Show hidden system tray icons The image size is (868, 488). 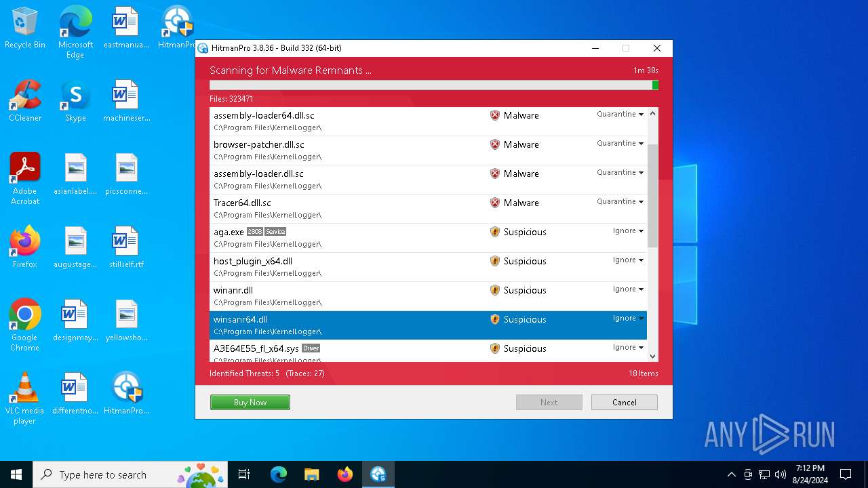(x=731, y=474)
